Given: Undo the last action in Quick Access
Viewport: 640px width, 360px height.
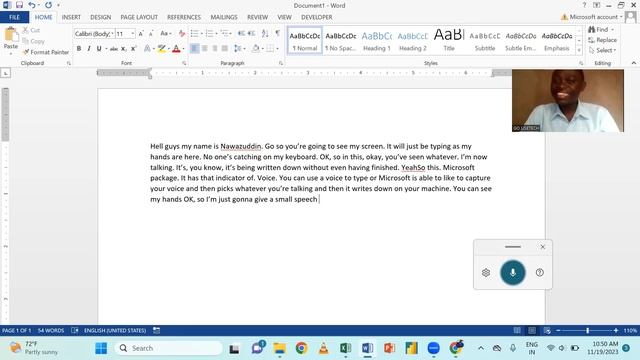Looking at the screenshot, I should point(32,5).
